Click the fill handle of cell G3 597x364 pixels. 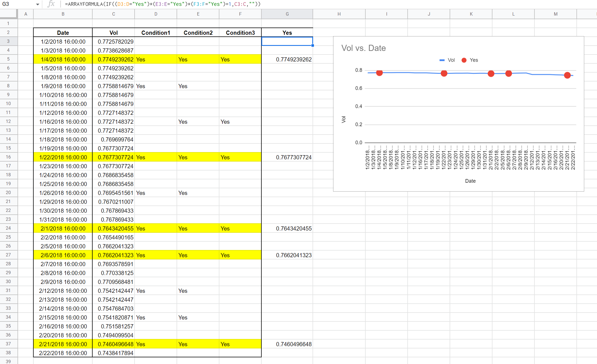(x=313, y=45)
